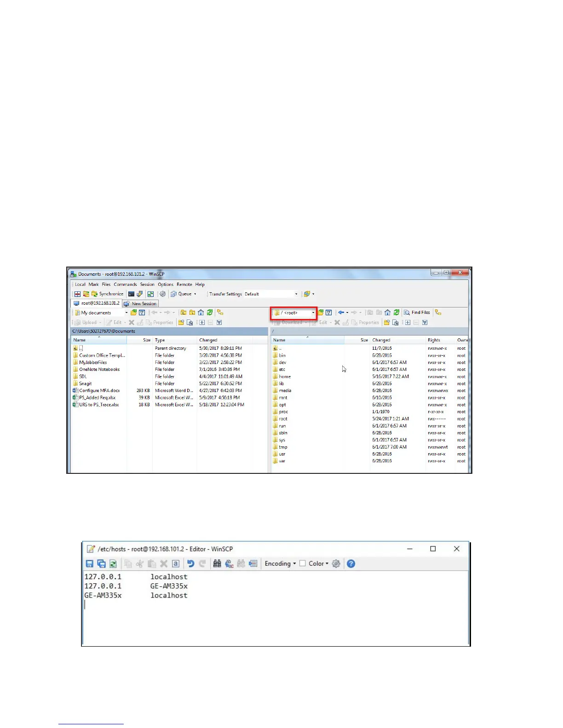The width and height of the screenshot is (563, 728).
Task: Click the Delete X icon in editor toolbar
Action: [163, 563]
